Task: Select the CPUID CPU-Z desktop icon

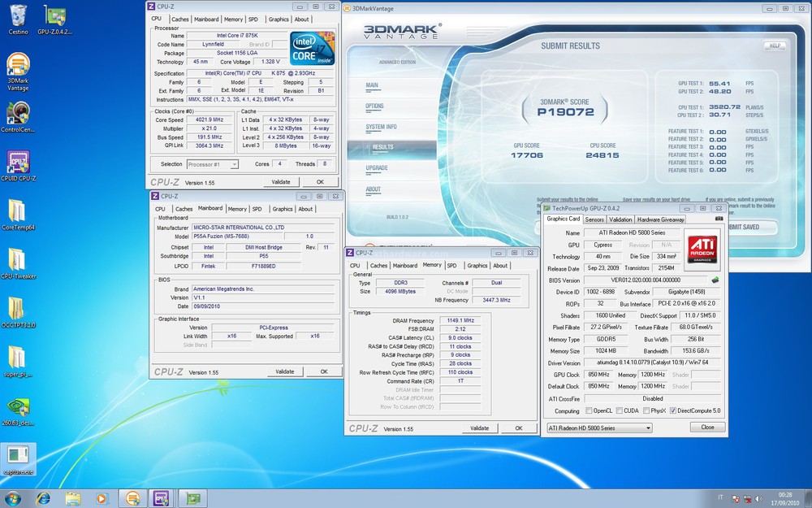Action: [18, 166]
